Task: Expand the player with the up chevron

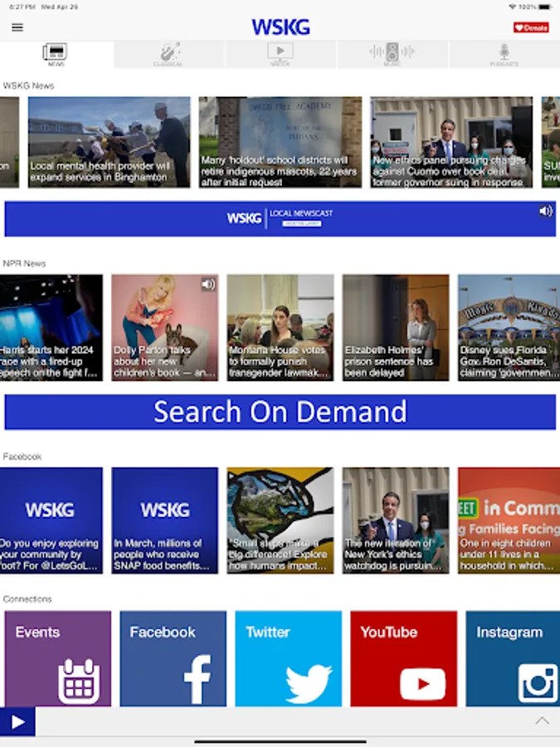Action: coord(542,720)
